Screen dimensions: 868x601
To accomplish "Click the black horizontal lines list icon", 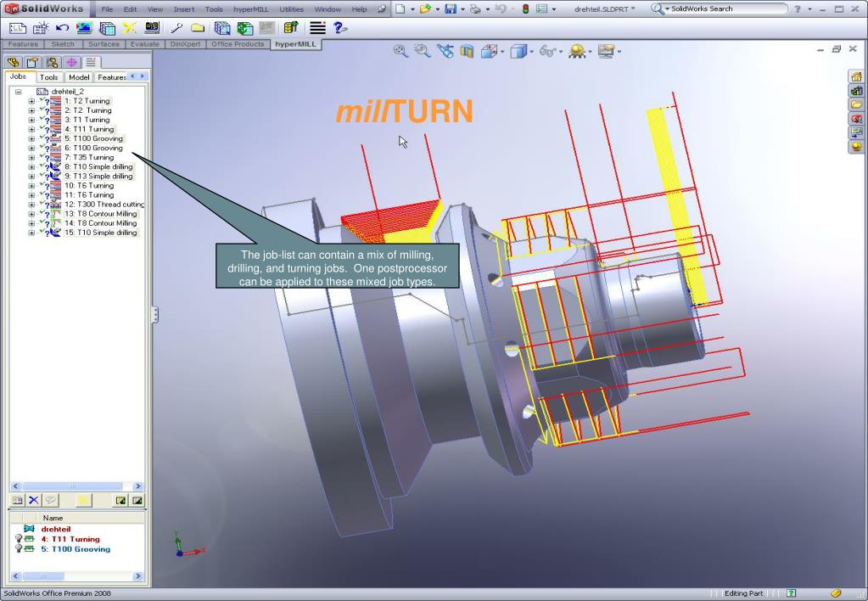I will coord(317,28).
